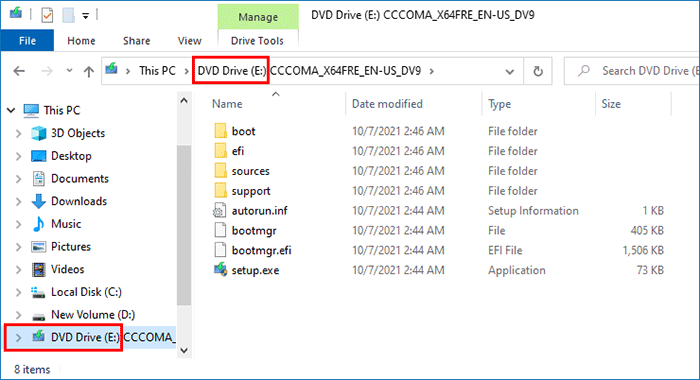Select the support folder icon
Screen dimensions: 700x380
220,191
